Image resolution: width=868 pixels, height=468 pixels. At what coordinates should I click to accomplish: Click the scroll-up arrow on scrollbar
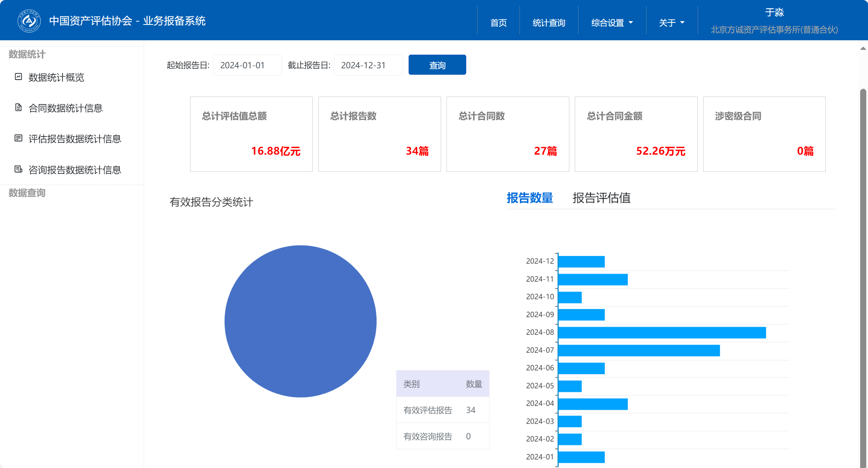[863, 48]
